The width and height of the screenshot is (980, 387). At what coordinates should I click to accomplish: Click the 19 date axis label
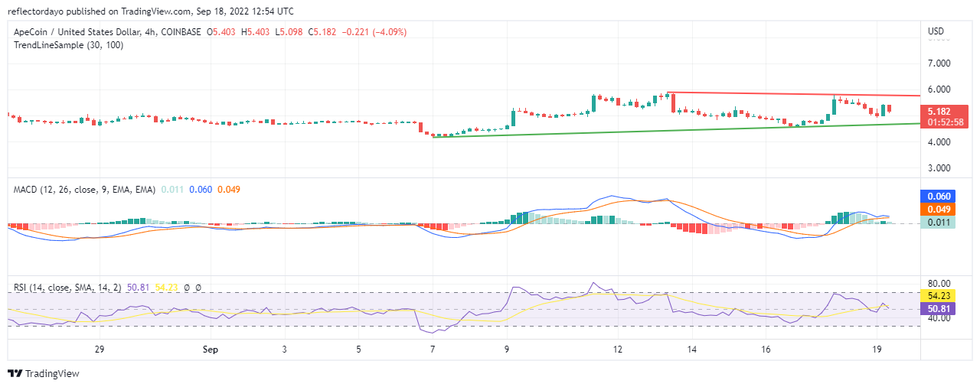pyautogui.click(x=877, y=350)
